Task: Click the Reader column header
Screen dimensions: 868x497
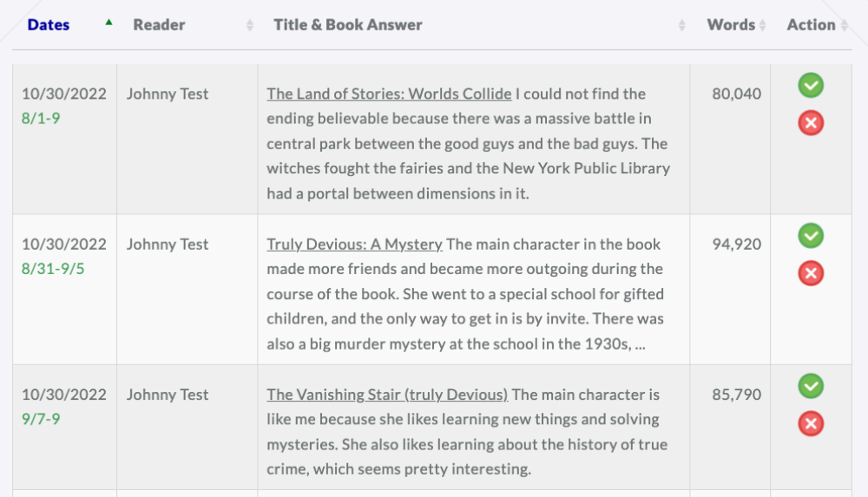Action: tap(159, 25)
